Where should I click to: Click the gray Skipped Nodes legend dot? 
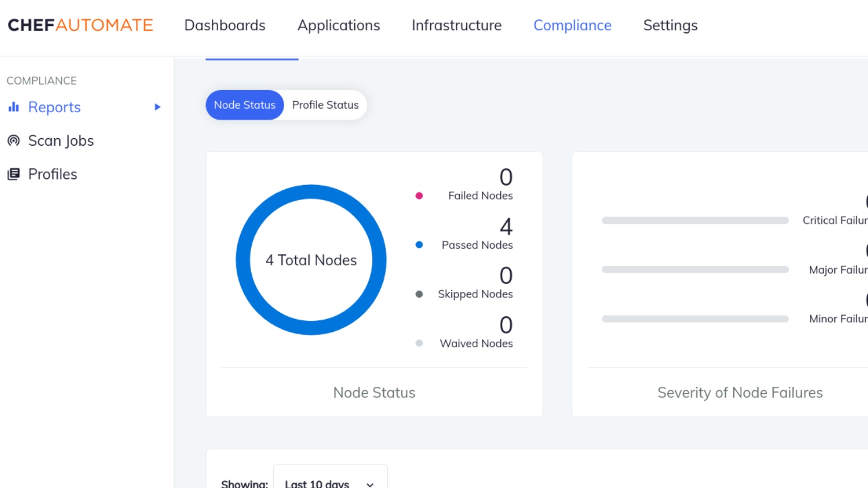419,294
